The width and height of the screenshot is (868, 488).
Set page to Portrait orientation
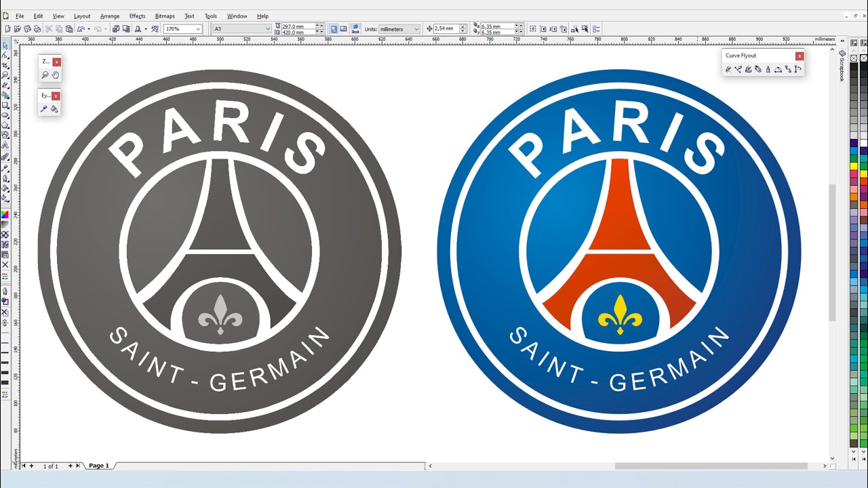[x=334, y=29]
